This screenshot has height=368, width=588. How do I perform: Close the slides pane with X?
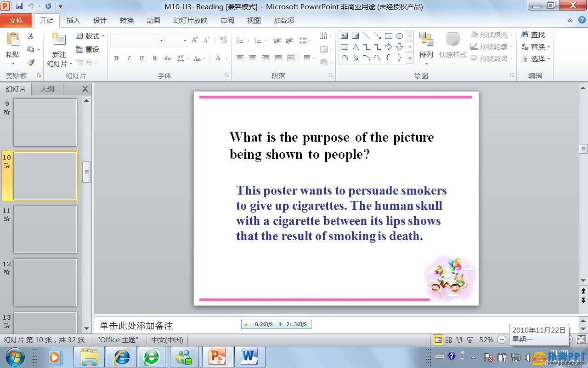(85, 89)
